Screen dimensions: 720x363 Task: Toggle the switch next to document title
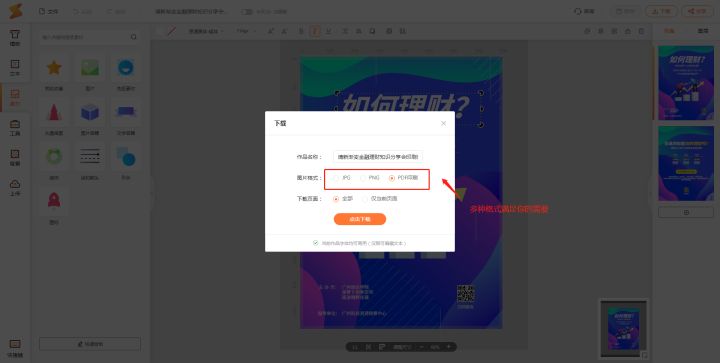coord(248,11)
